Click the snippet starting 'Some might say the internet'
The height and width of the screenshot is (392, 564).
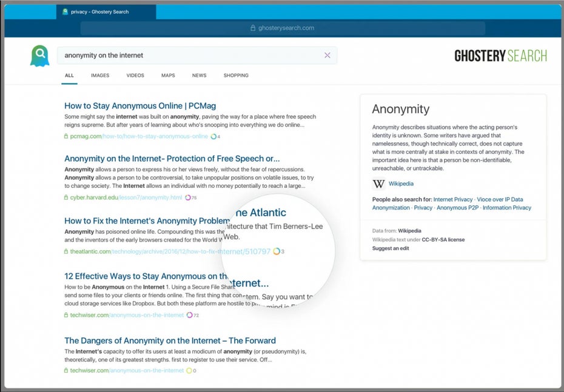tap(190, 121)
